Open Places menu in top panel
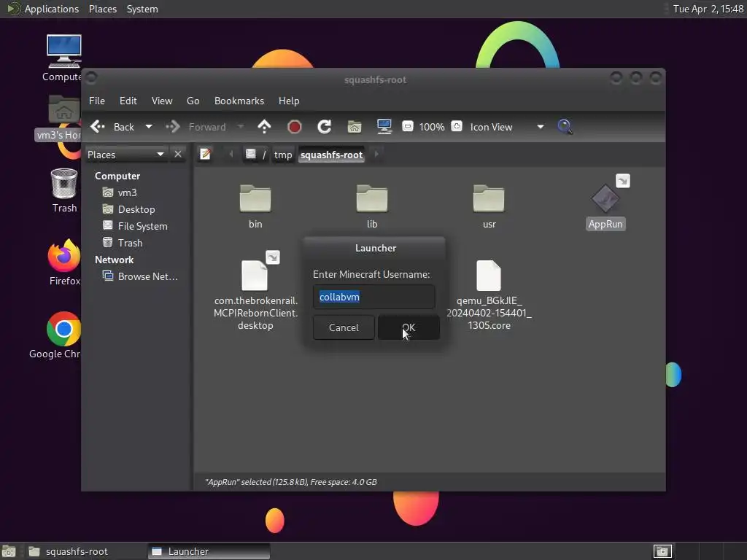747x560 pixels. coord(102,9)
